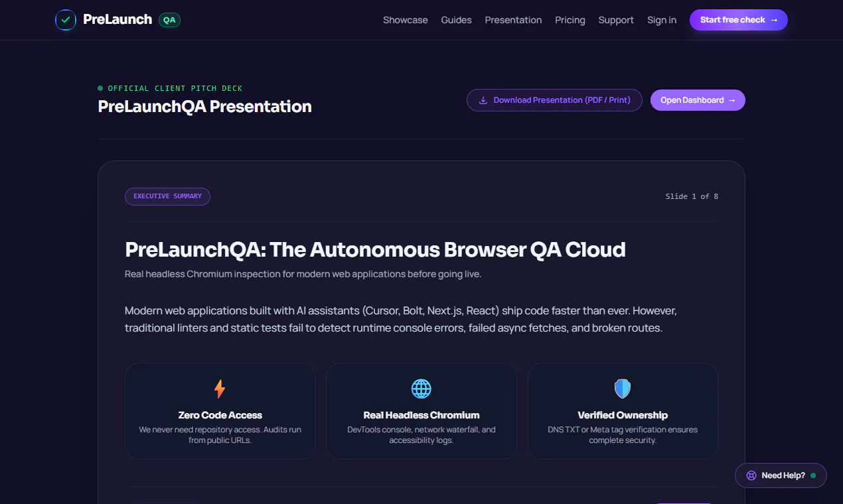Click the Real headless Chromium inspection subtitle
Image resolution: width=843 pixels, height=504 pixels.
(303, 275)
